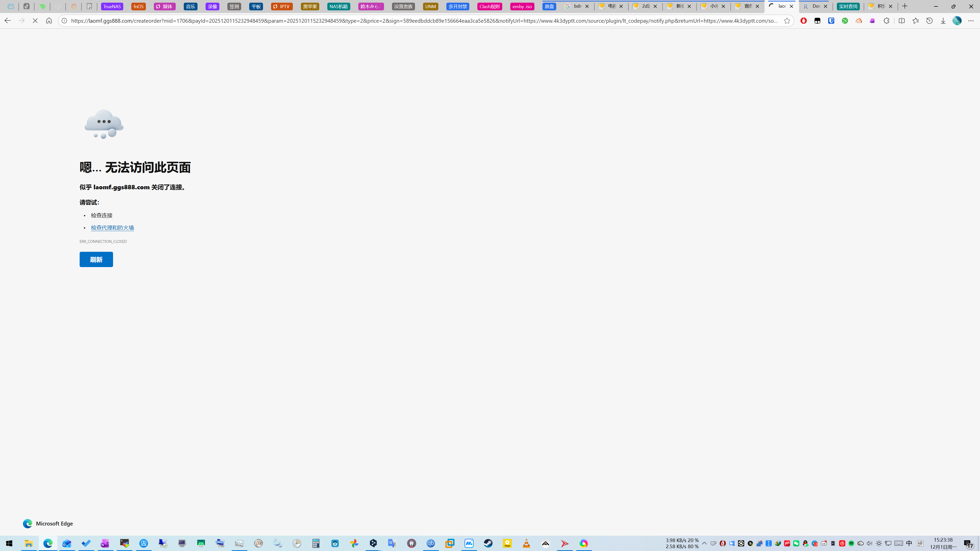Click the Aria2 cloud extension icon
This screenshot has width=980, height=551.
point(859,21)
